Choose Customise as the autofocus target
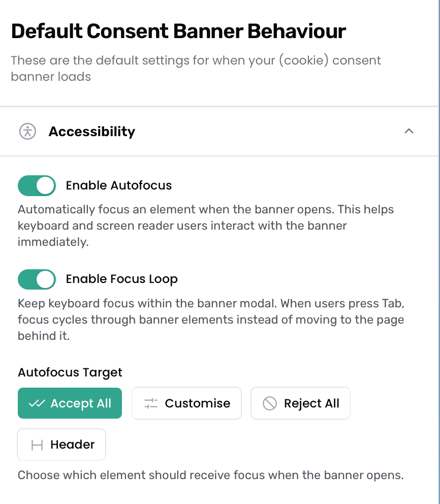Viewport: 440px width, 504px height. (x=186, y=403)
